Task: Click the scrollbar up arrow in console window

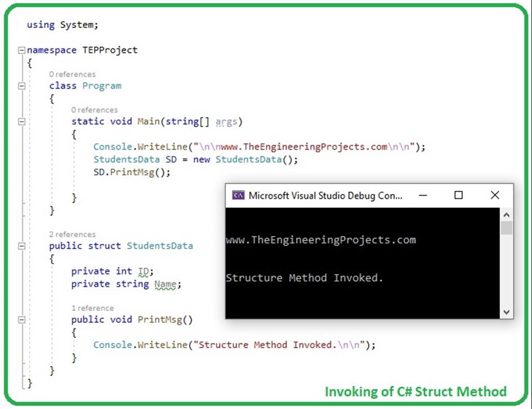Action: click(x=507, y=214)
